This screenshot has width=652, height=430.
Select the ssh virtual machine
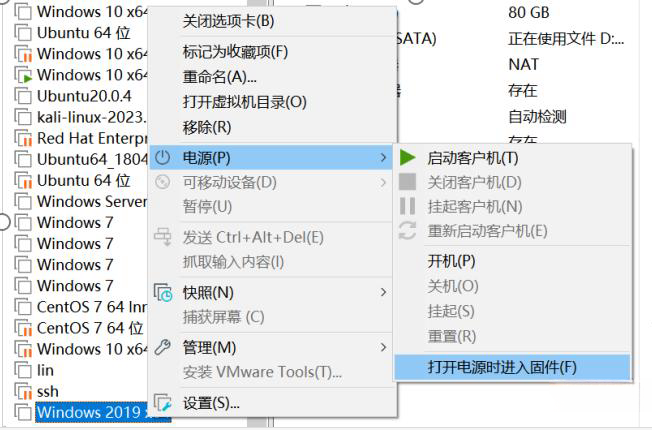pyautogui.click(x=48, y=392)
